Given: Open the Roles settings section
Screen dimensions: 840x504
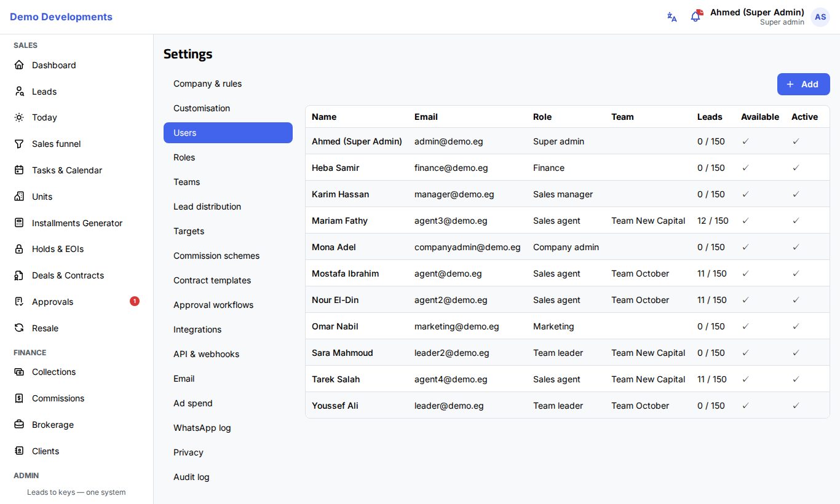Looking at the screenshot, I should (228, 157).
